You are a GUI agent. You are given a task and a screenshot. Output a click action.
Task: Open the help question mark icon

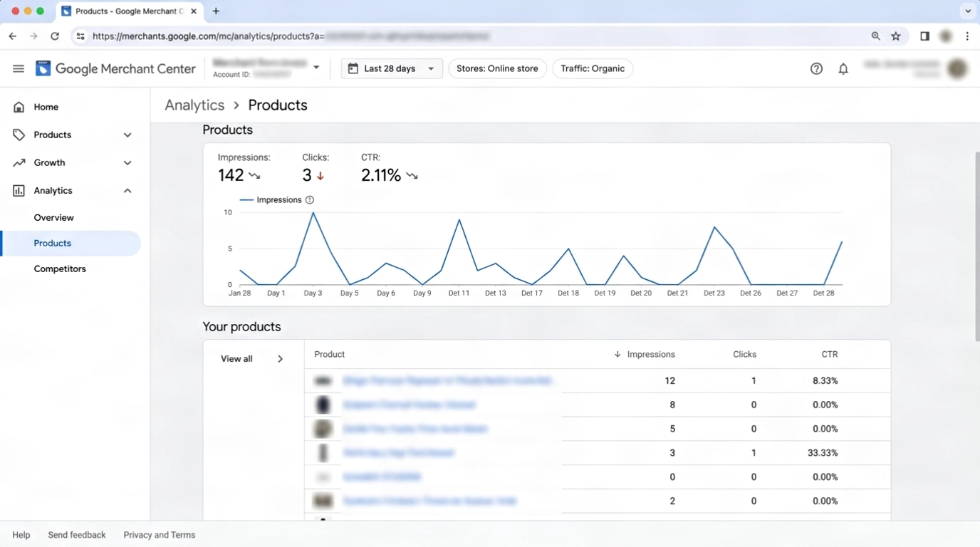[816, 68]
